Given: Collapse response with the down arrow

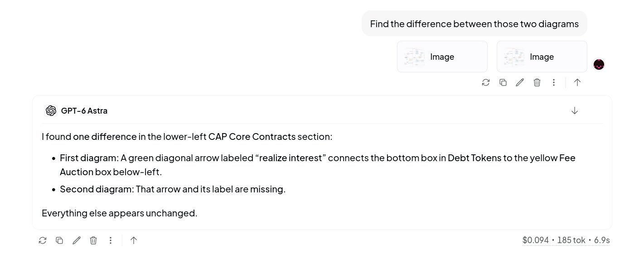Looking at the screenshot, I should coord(575,111).
